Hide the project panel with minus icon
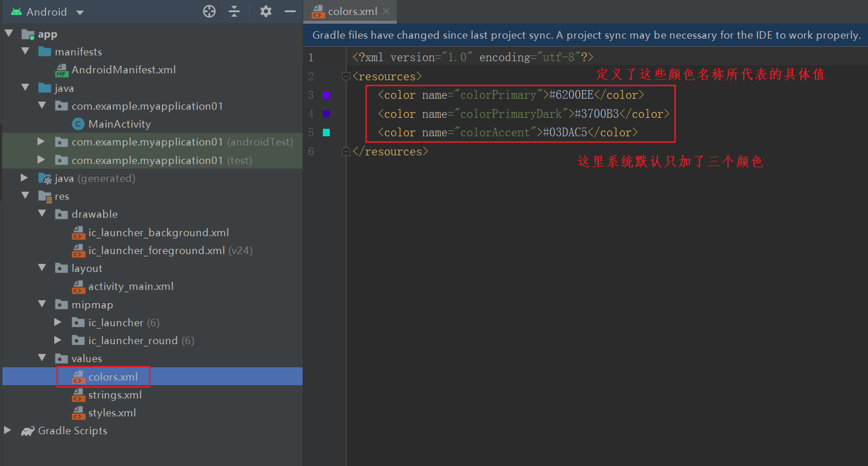This screenshot has width=868, height=466. [290, 12]
